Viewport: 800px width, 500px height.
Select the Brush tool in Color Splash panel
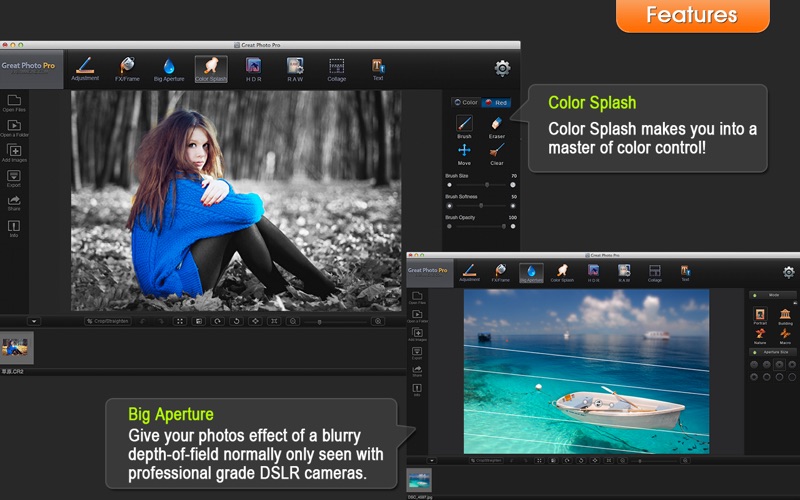click(464, 124)
